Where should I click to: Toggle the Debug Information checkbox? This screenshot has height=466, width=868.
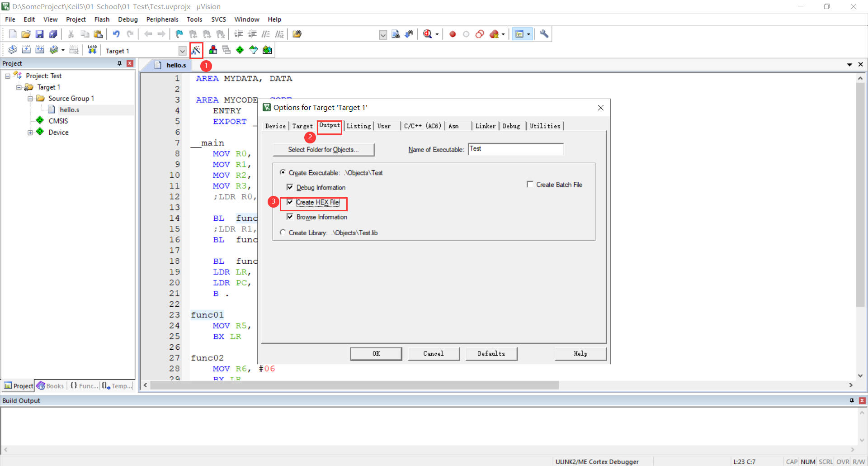pos(290,187)
